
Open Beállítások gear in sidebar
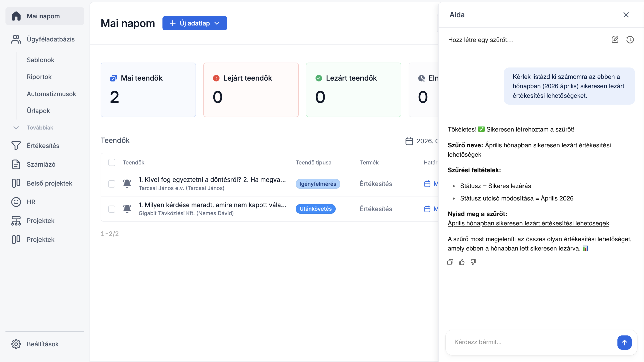coord(16,344)
